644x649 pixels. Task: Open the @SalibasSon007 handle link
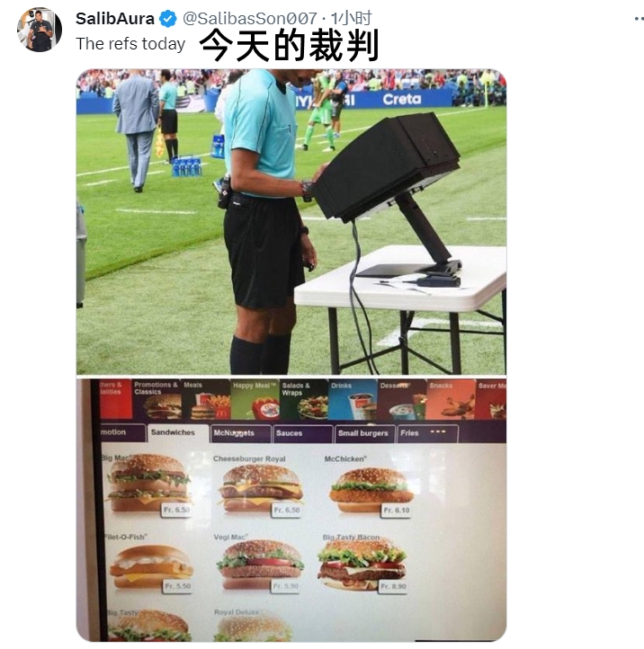tap(250, 19)
